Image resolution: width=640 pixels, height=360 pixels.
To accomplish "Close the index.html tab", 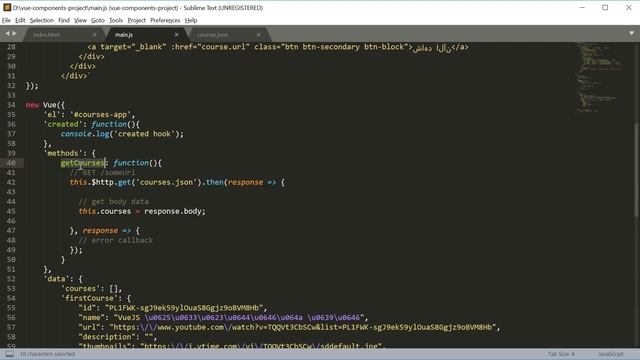I will [x=94, y=35].
